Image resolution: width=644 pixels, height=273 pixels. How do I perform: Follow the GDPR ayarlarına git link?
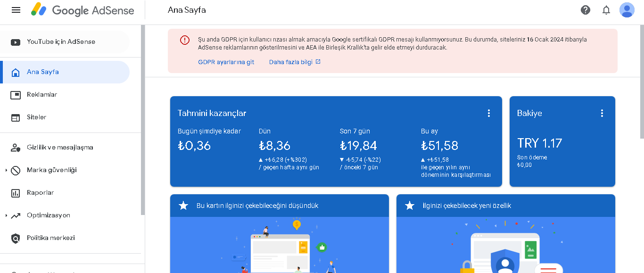[x=226, y=62]
